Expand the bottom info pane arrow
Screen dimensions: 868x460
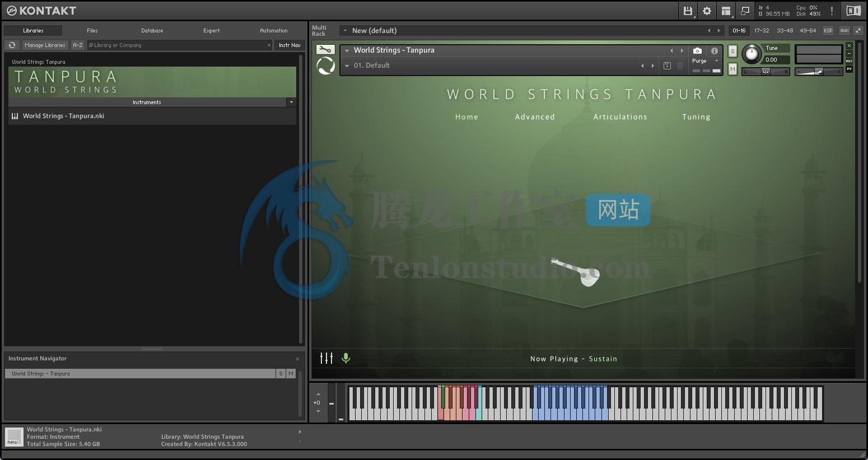pyautogui.click(x=300, y=431)
